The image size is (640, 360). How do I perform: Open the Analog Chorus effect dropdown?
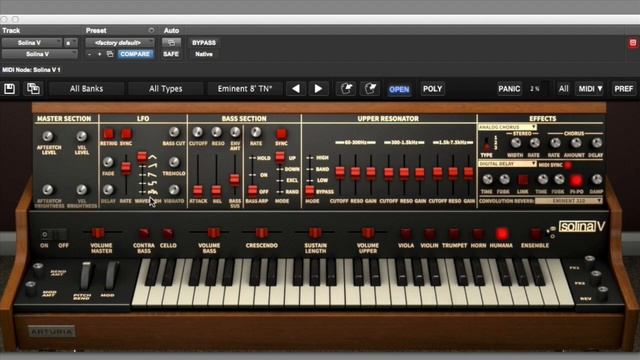(507, 127)
